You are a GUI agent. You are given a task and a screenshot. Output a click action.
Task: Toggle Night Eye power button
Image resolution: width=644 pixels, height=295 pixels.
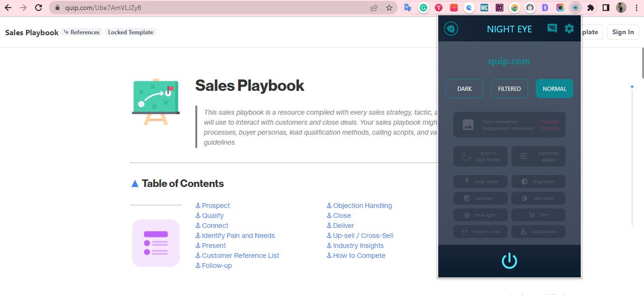(x=509, y=261)
